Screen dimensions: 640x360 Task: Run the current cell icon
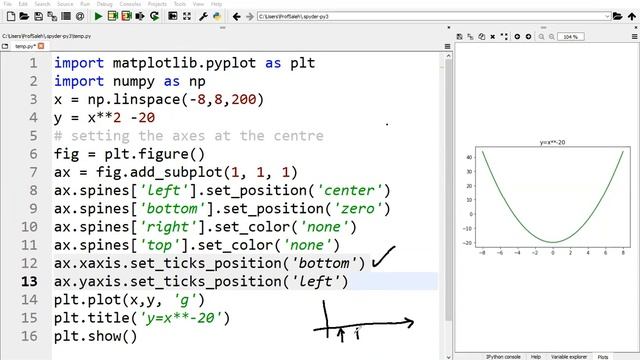112,16
